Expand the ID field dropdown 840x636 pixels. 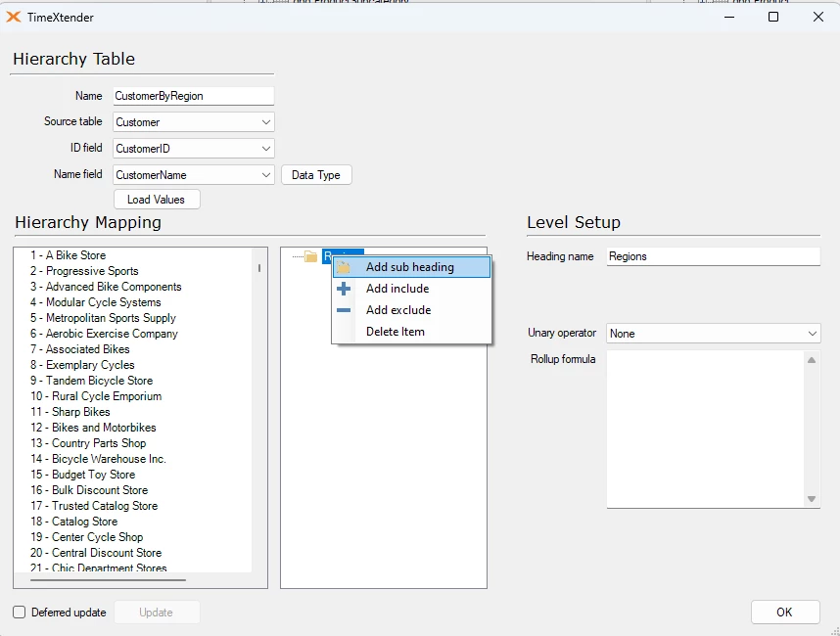(x=265, y=149)
